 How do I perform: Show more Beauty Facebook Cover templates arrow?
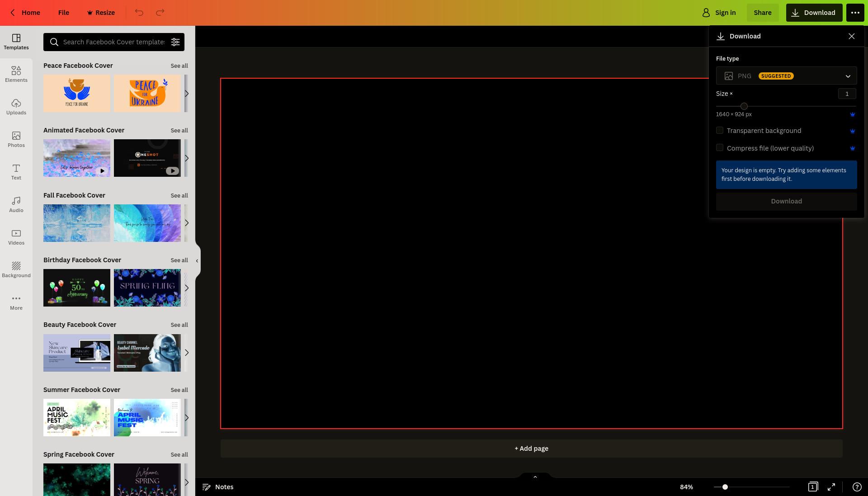(186, 353)
